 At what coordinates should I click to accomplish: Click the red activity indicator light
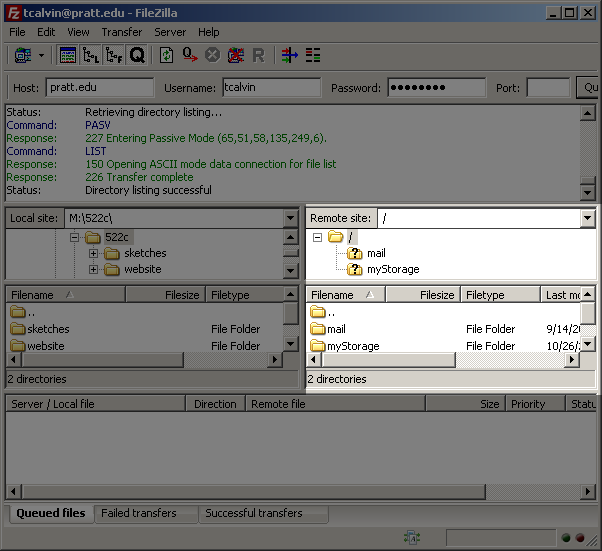pyautogui.click(x=580, y=538)
